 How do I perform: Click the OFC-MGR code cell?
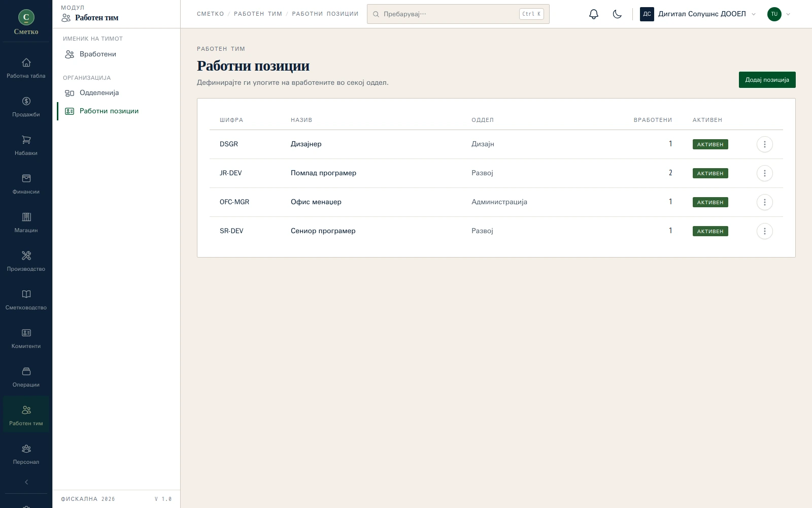point(234,202)
